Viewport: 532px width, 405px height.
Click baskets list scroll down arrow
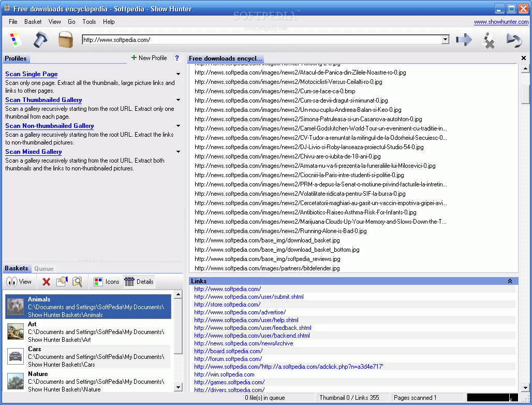(178, 387)
